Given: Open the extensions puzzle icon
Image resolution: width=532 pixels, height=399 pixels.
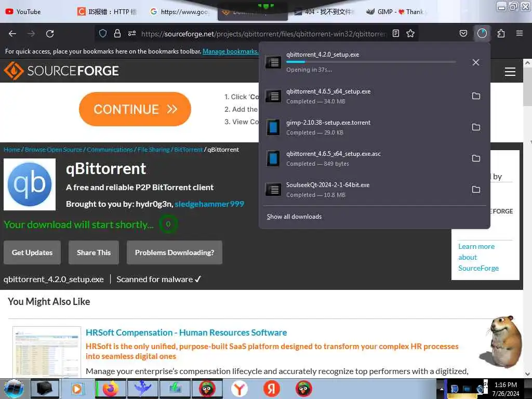Looking at the screenshot, I should (x=501, y=33).
